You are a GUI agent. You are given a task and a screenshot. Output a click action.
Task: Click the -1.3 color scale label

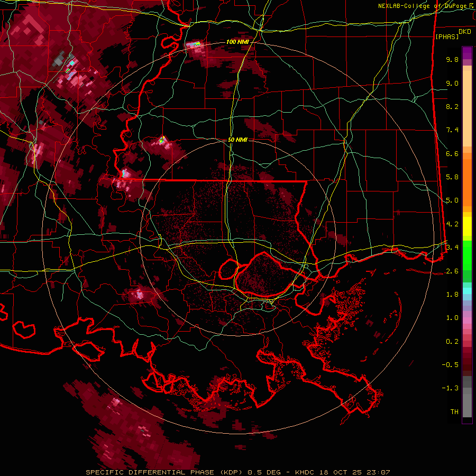pos(450,388)
